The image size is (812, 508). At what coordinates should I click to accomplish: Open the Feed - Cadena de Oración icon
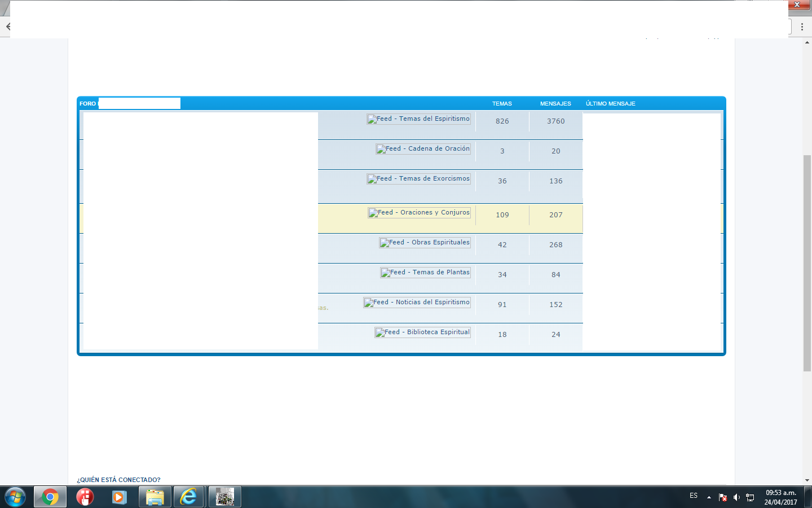pos(423,149)
